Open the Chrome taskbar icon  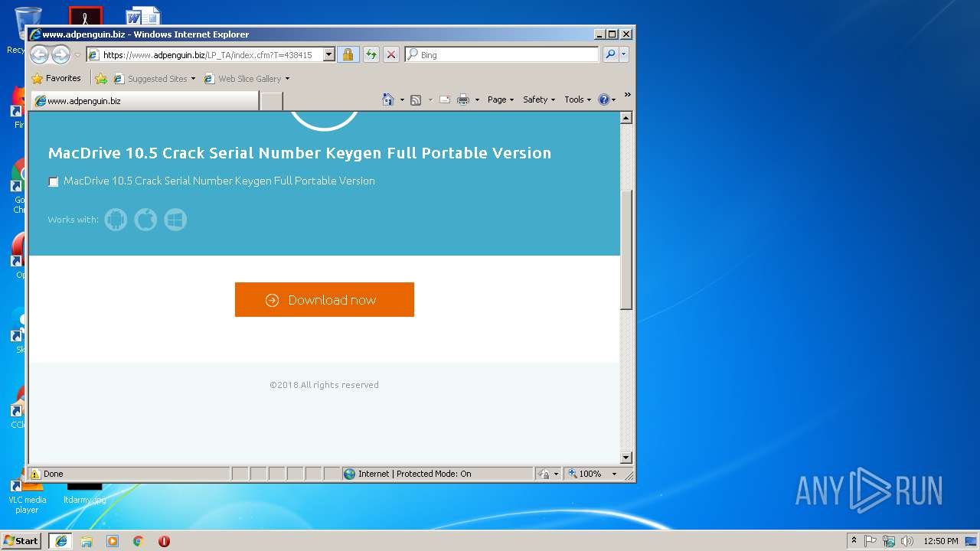click(139, 541)
